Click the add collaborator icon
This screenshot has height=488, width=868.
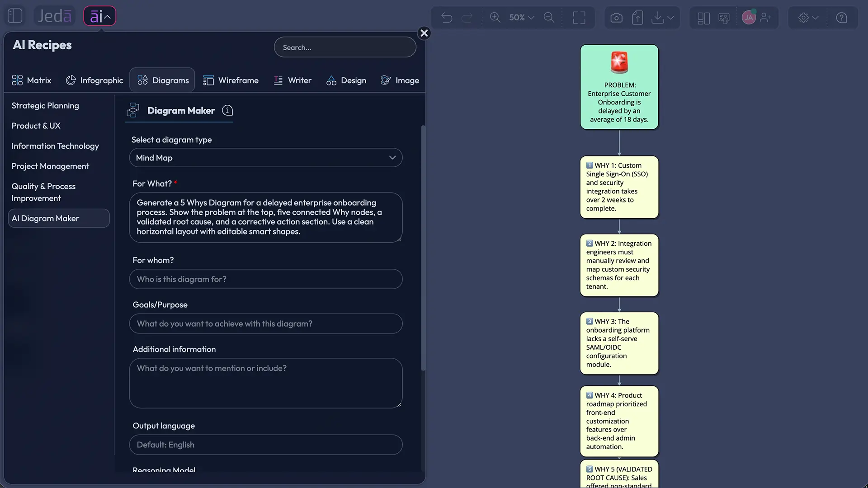tap(765, 18)
